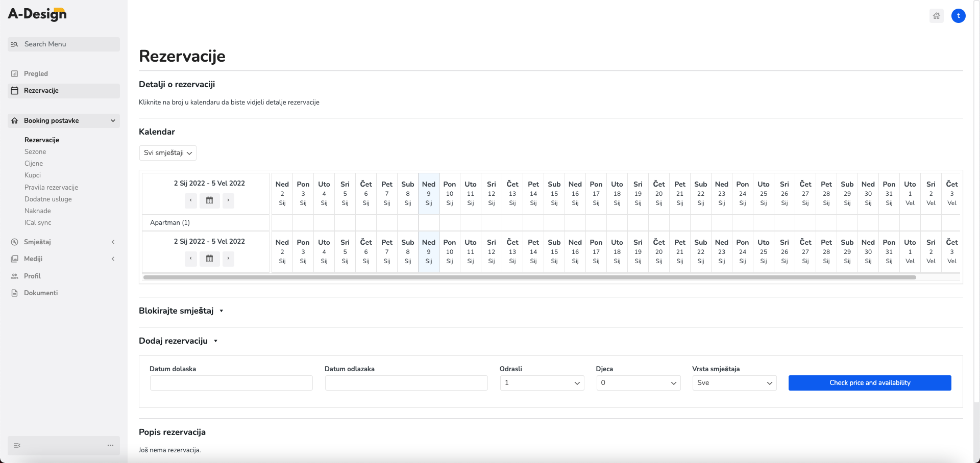Click the calendar picker icon in bottom header row
Image resolution: width=980 pixels, height=463 pixels.
pos(209,259)
